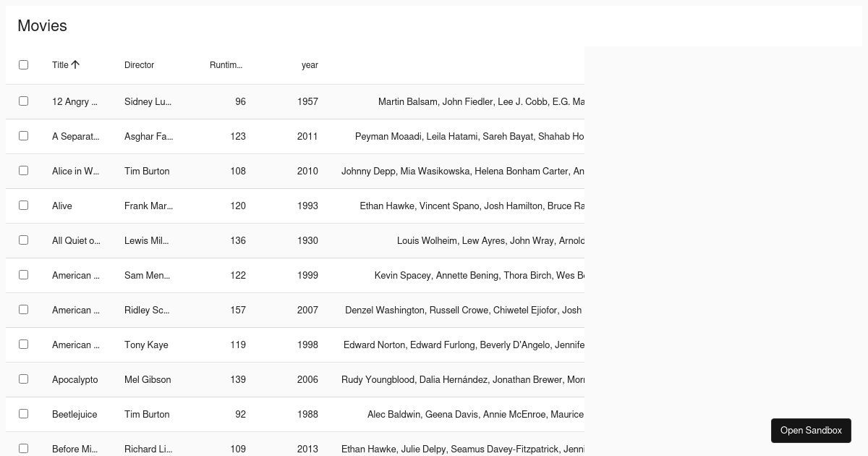Select the checkbox for Apocalypto
Viewport: 868px width, 456px height.
(x=23, y=379)
